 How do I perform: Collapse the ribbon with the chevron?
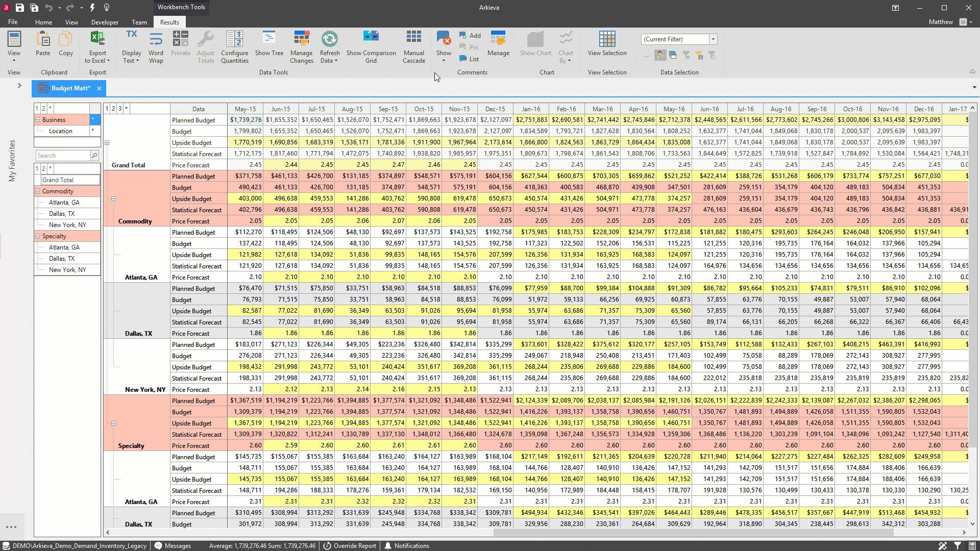tap(972, 72)
